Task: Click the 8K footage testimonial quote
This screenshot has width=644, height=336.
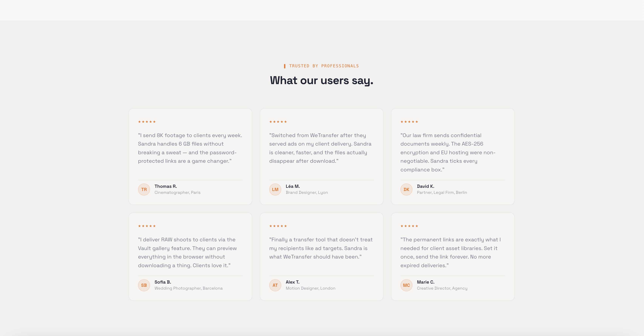Action: point(190,148)
